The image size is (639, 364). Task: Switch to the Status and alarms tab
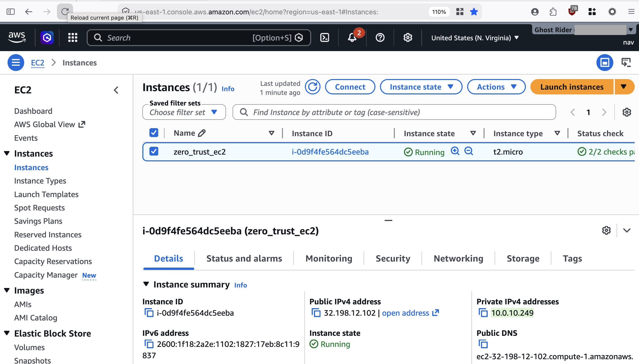[244, 259]
